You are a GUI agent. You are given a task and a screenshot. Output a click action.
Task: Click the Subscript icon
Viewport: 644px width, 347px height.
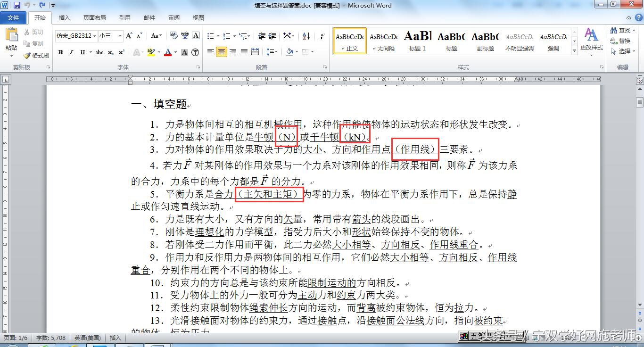coord(110,52)
